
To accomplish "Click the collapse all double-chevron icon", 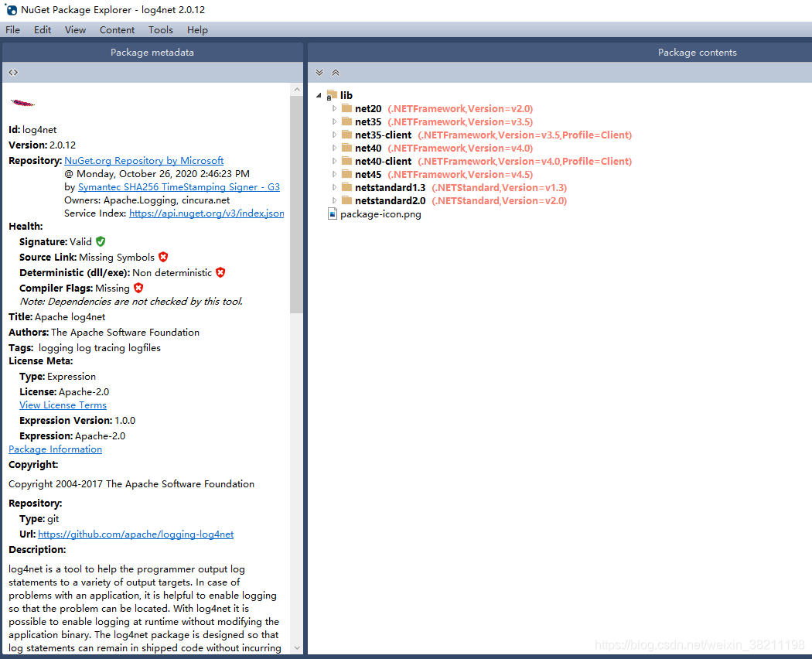I will tap(336, 73).
